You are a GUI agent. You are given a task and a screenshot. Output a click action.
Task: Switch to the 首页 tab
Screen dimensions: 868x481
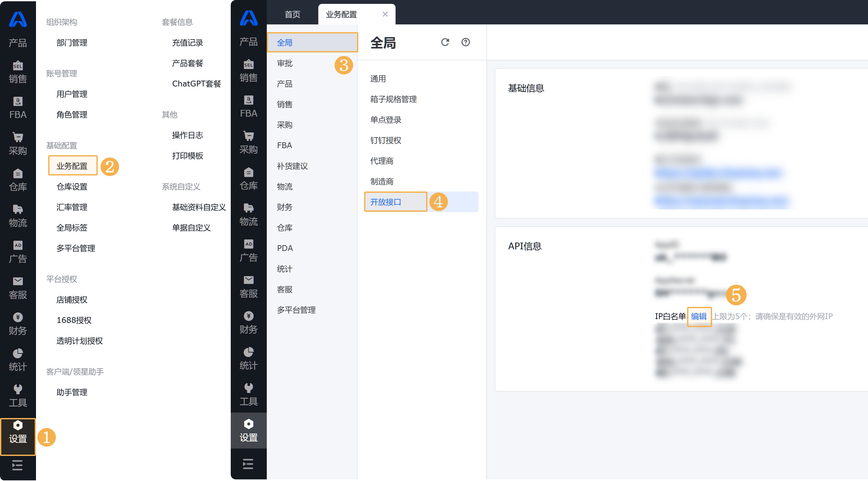tap(292, 14)
